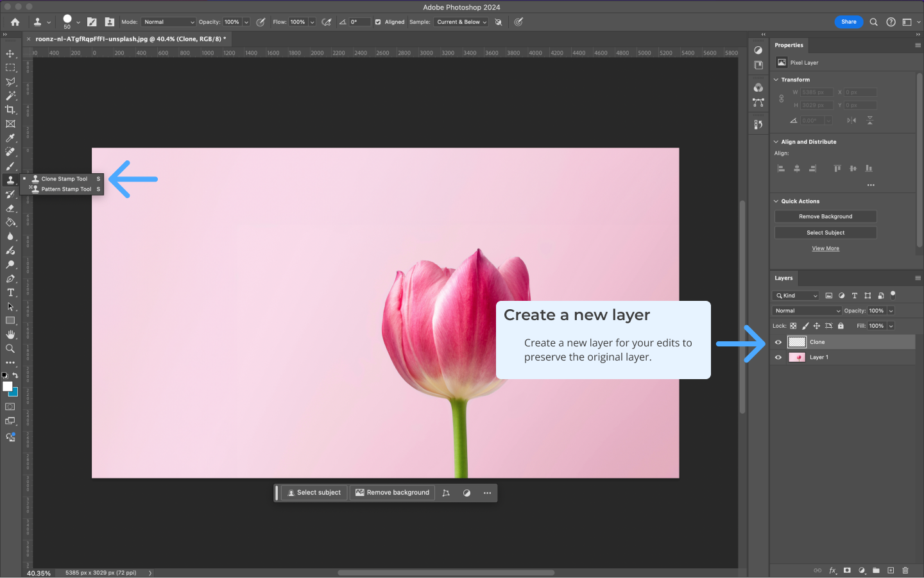Screen dimensions: 924x578
Task: Open the brush Mode dropdown
Action: point(169,22)
